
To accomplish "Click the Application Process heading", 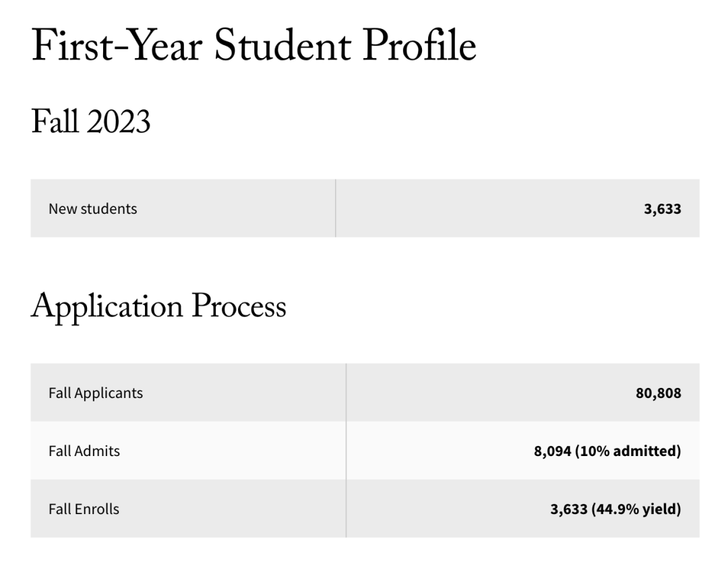I will pyautogui.click(x=159, y=307).
